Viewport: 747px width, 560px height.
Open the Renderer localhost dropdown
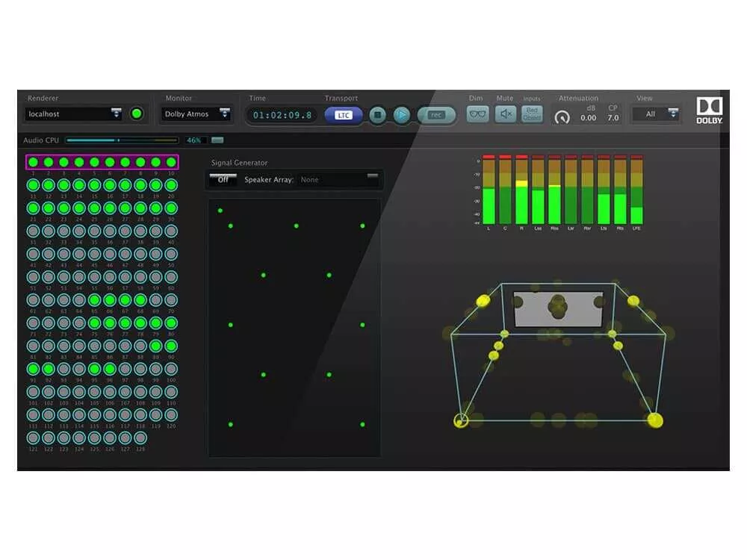coord(117,114)
